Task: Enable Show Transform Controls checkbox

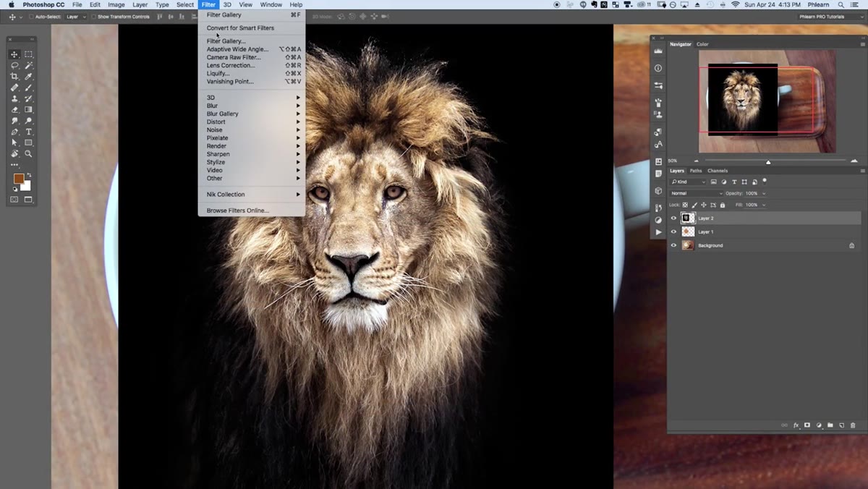Action: pos(94,17)
